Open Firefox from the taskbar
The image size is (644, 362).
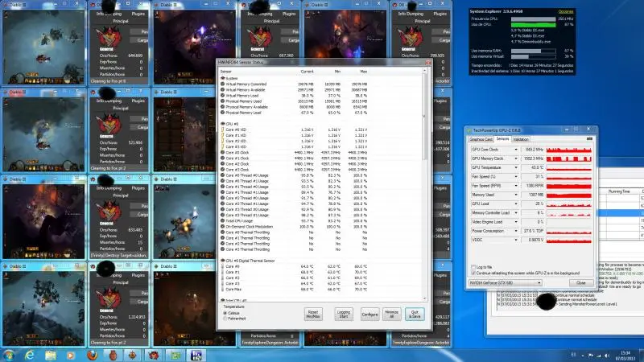(x=92, y=356)
